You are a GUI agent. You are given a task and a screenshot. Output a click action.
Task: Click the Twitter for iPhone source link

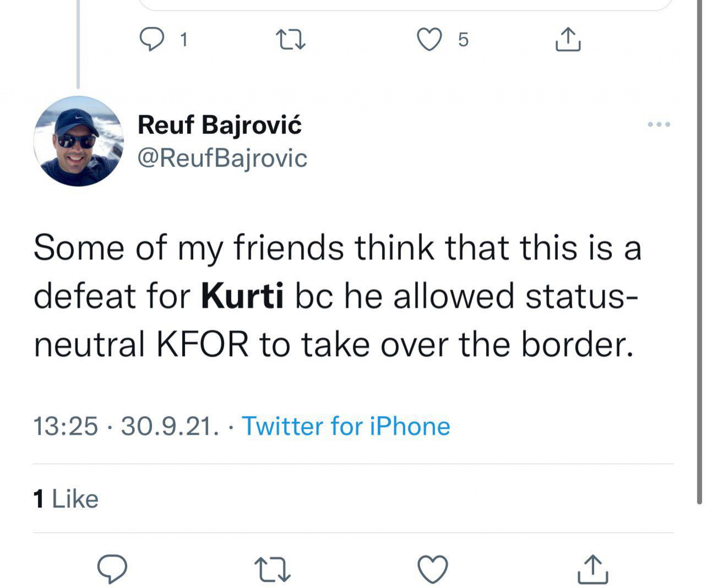(x=346, y=426)
